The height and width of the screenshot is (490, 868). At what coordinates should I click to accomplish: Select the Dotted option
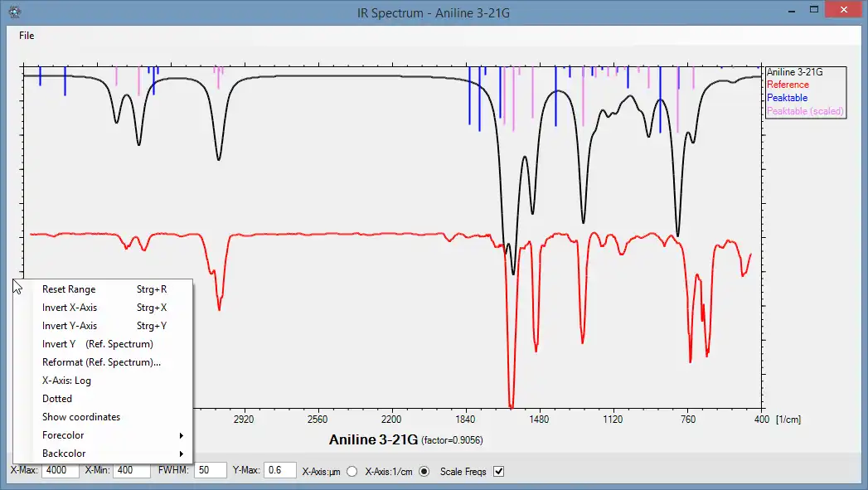click(x=103, y=399)
